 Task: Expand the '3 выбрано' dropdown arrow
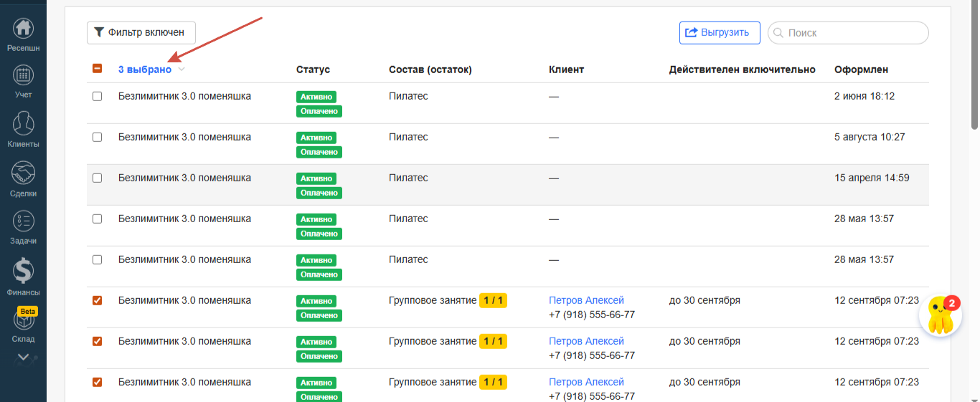pos(182,70)
